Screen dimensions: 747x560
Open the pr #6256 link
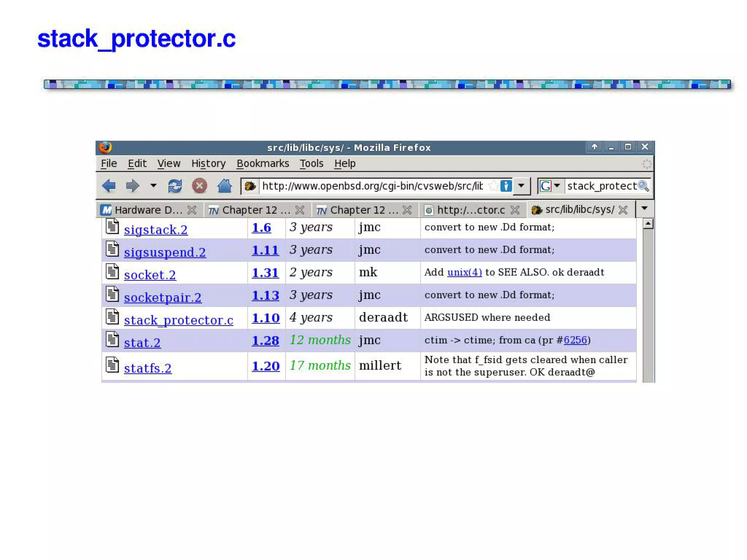tap(575, 340)
